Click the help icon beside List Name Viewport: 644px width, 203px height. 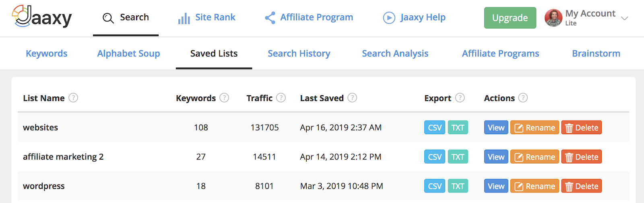pyautogui.click(x=73, y=98)
